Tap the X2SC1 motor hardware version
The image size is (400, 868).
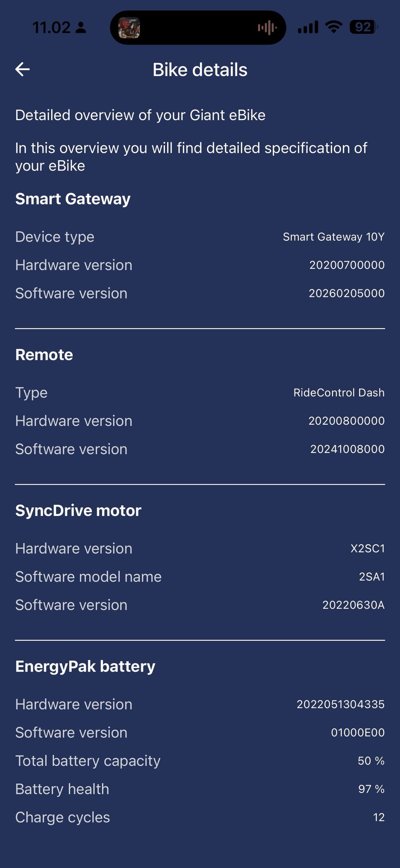367,548
